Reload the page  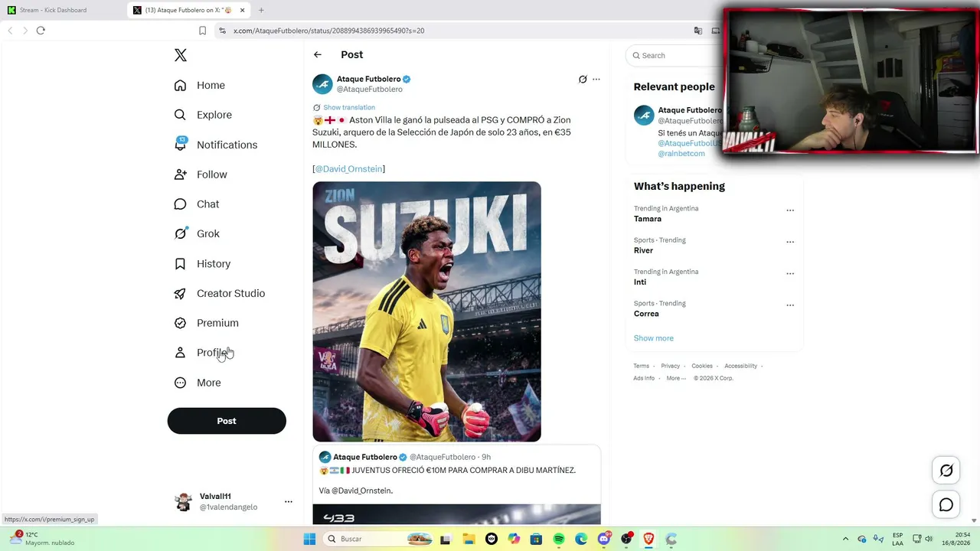41,31
